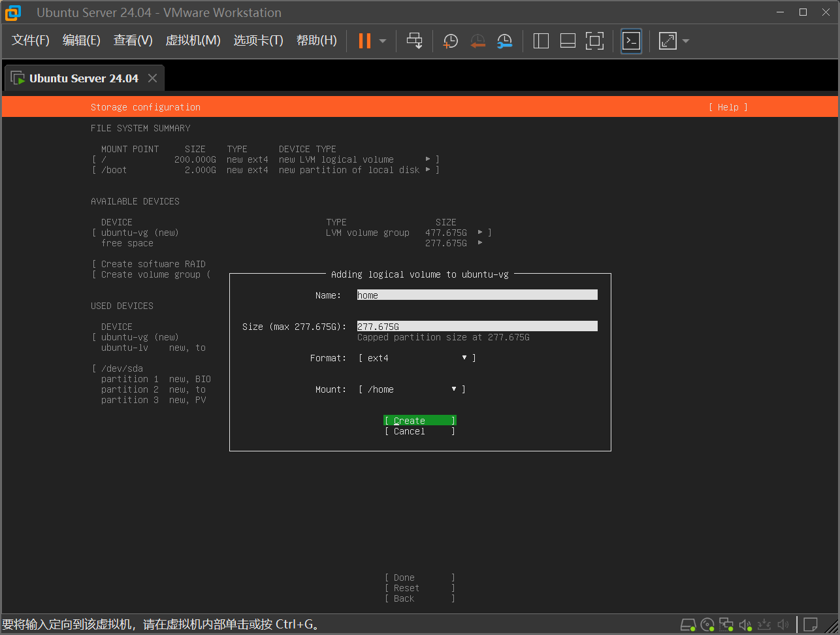Take a snapshot of this virtual machine
Viewport: 840px width, 635px height.
point(451,41)
